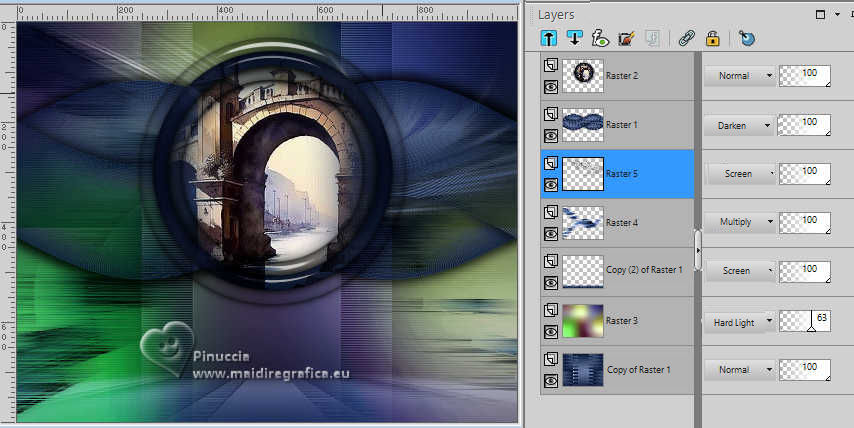Click the arch image in the canvas center
Image resolution: width=854 pixels, height=428 pixels.
pos(271,170)
